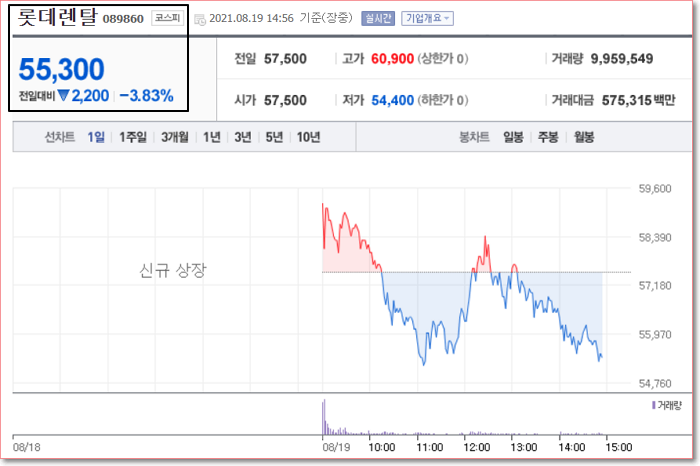Switch chart to 1년 period

(x=212, y=137)
